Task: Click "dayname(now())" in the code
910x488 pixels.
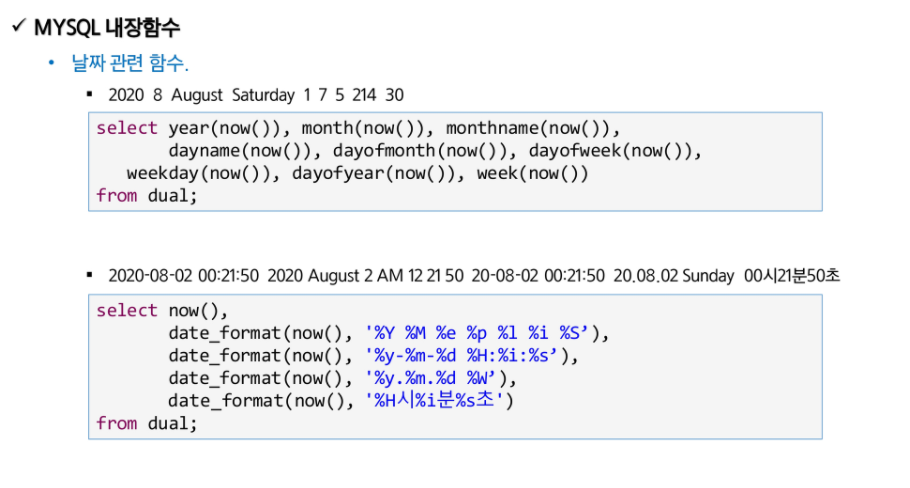Action: point(243,150)
